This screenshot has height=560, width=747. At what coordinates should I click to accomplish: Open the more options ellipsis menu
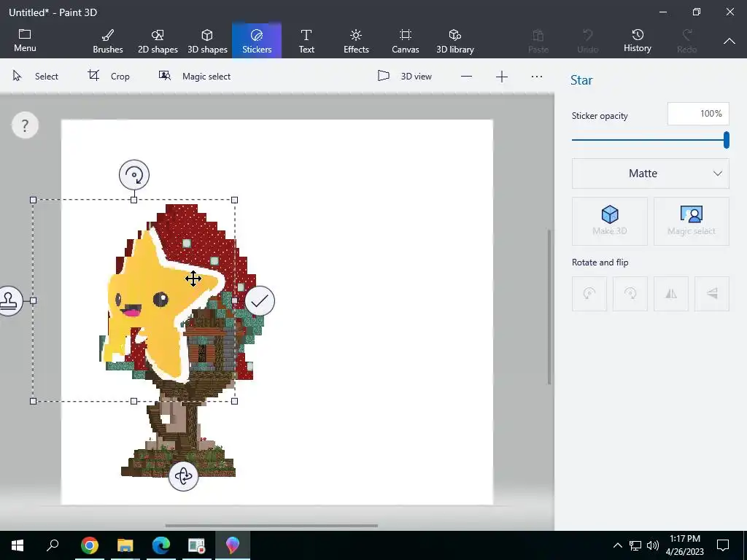point(537,76)
